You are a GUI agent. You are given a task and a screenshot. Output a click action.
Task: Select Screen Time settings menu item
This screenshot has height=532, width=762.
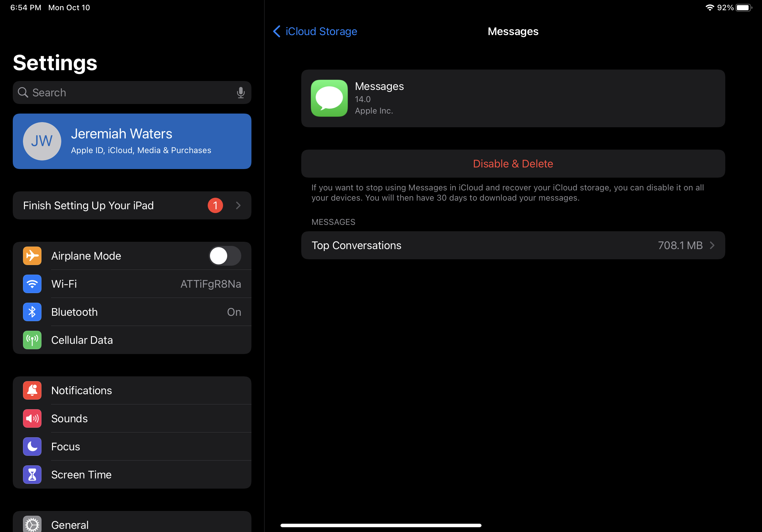(81, 474)
